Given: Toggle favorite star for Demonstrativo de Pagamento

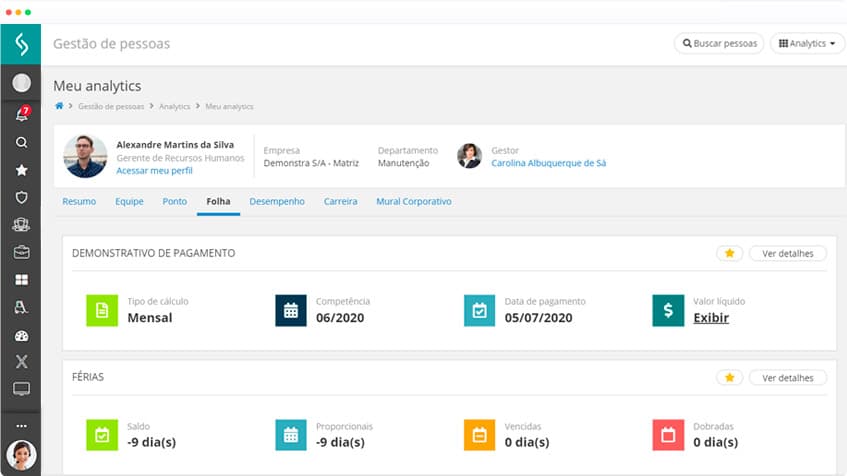Looking at the screenshot, I should click(729, 253).
